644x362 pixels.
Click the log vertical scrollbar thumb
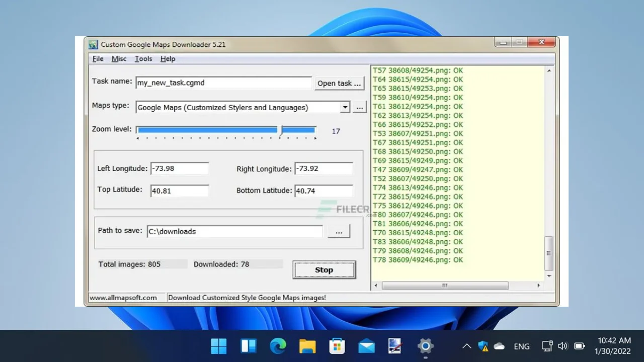pyautogui.click(x=549, y=253)
